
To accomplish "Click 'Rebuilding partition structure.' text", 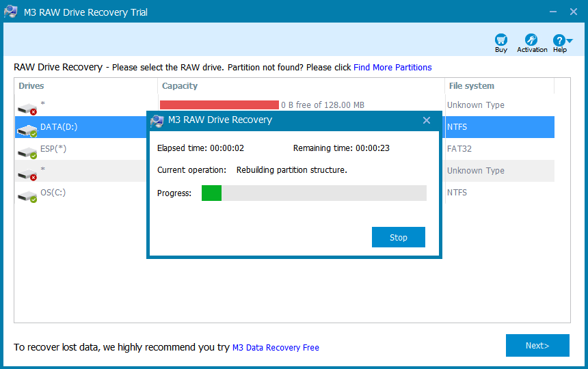I will pyautogui.click(x=292, y=170).
